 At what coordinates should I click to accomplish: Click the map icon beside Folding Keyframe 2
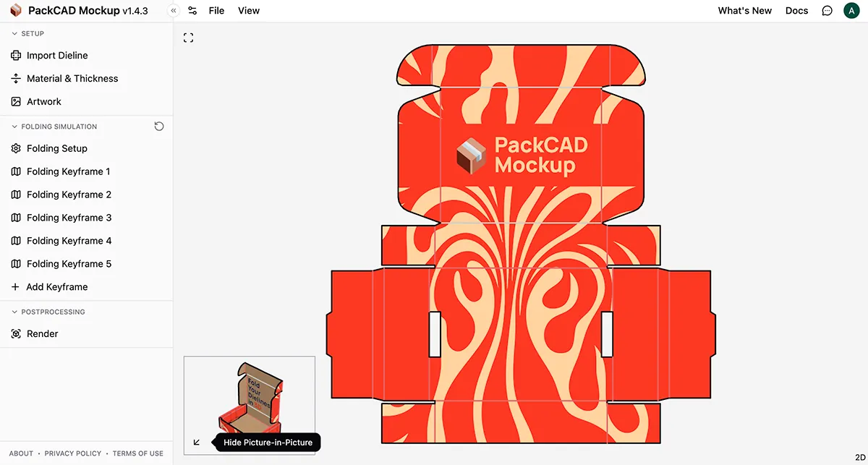[16, 195]
